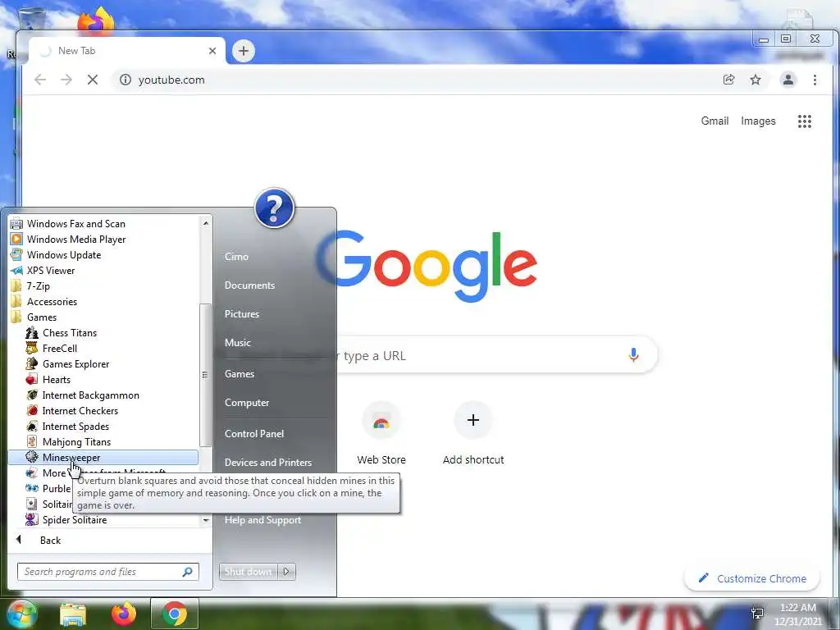
Task: Open Computer from Start menu
Action: coord(246,403)
